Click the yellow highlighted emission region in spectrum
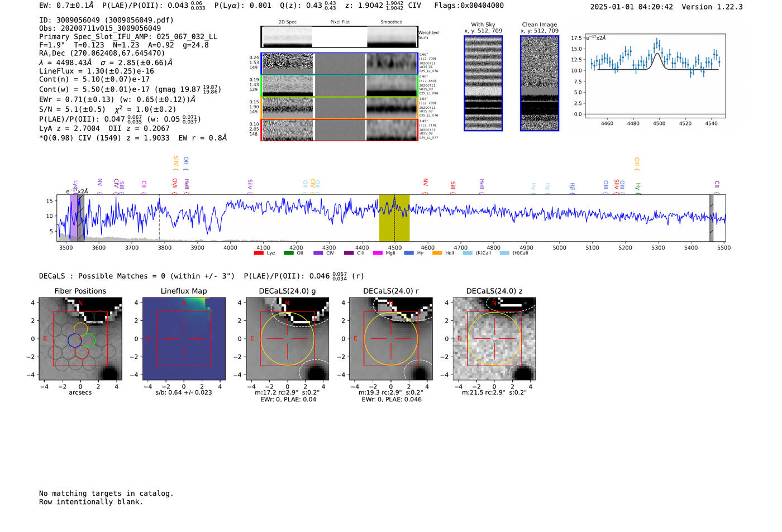 click(394, 218)
